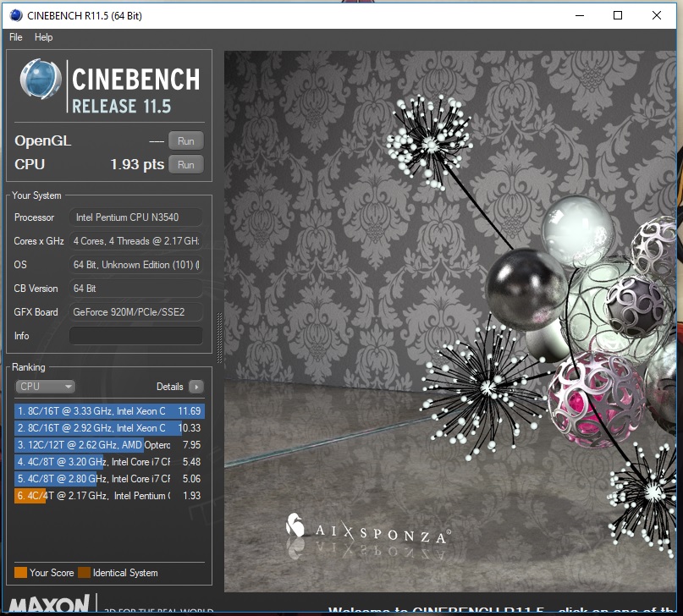The image size is (683, 616).
Task: Click the Info input field
Action: 136,336
